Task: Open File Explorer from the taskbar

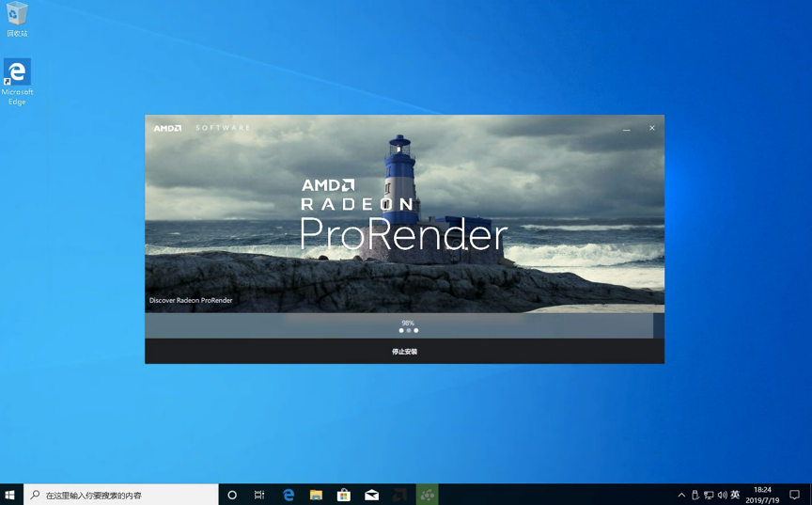Action: tap(316, 495)
